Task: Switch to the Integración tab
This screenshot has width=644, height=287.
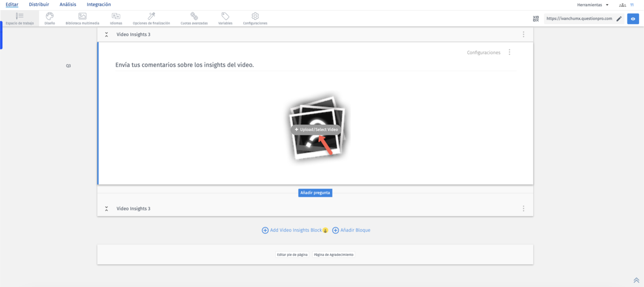Action: coord(99,4)
